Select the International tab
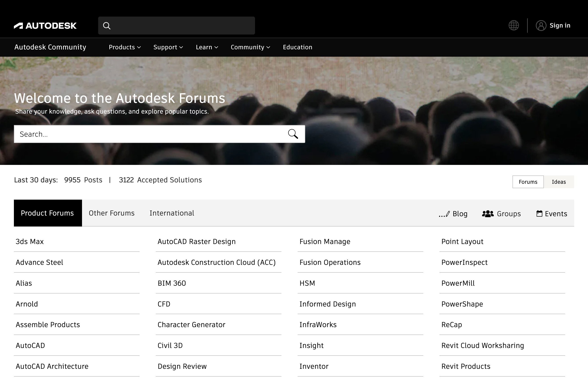This screenshot has width=588, height=380. (x=172, y=213)
